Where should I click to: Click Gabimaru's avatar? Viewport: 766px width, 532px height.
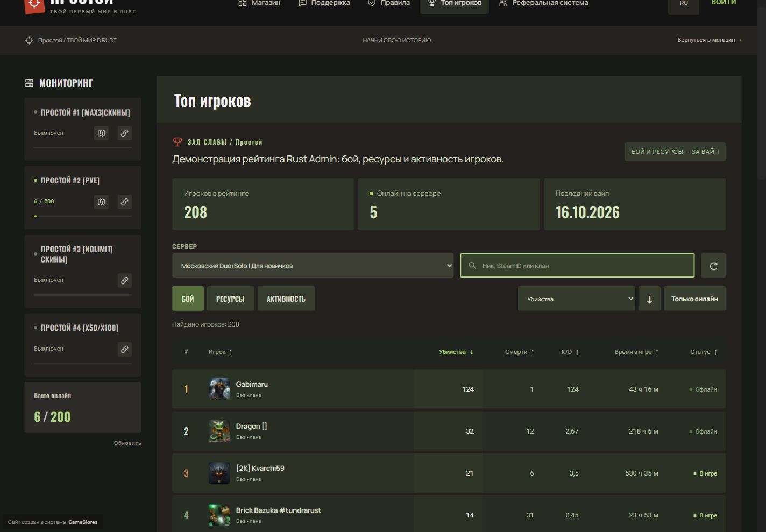pyautogui.click(x=219, y=389)
